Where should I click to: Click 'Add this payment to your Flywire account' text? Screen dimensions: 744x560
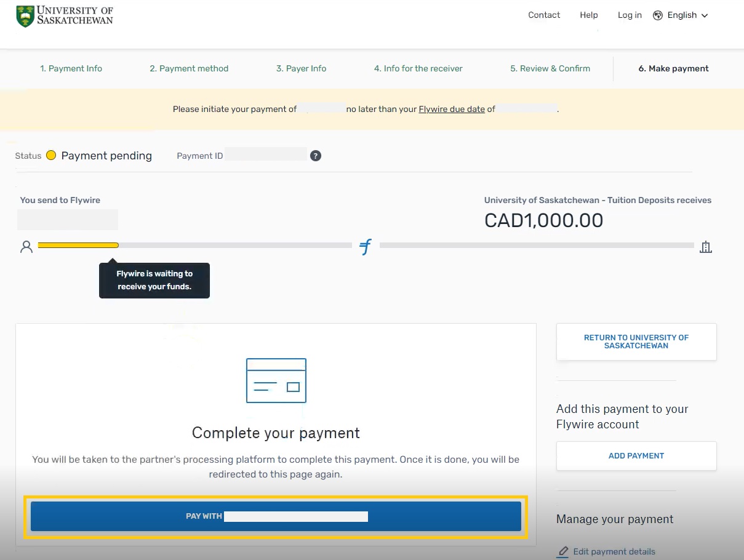point(622,417)
